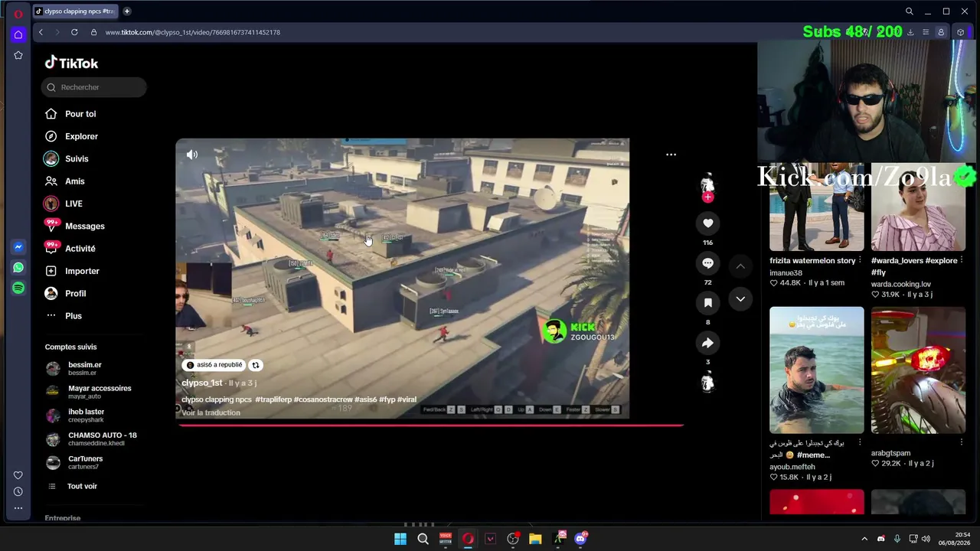The width and height of the screenshot is (980, 551).
Task: Open the Windows Start menu
Action: click(x=400, y=539)
